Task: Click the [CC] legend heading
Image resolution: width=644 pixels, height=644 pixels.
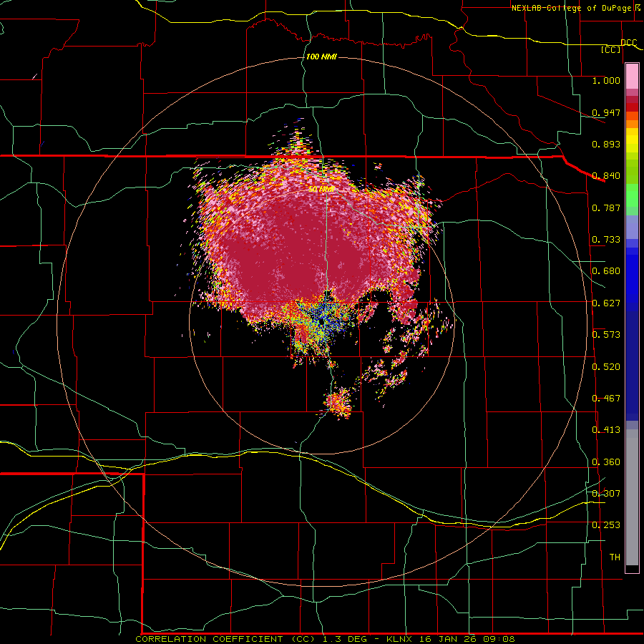Action: click(x=611, y=49)
